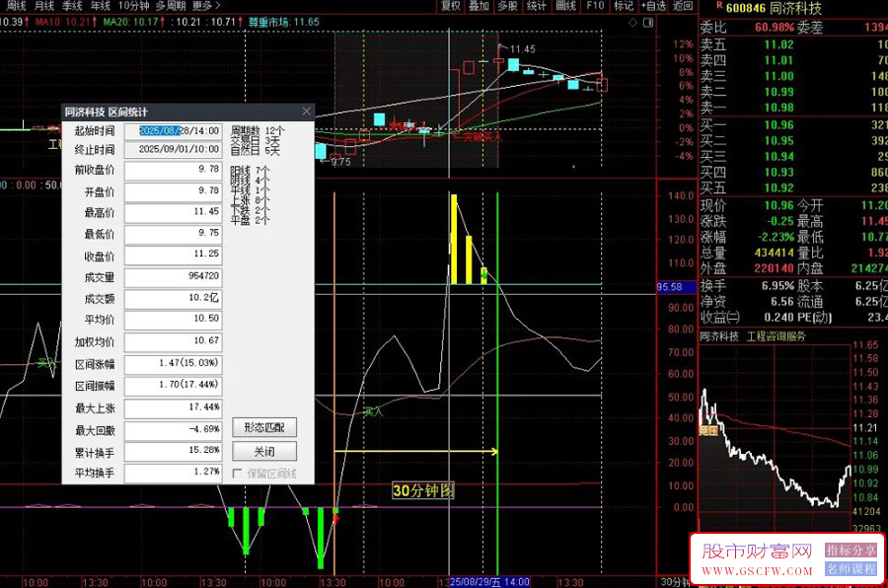Click the 区间振幅 field showing 1.70(17.44%)

click(x=174, y=385)
